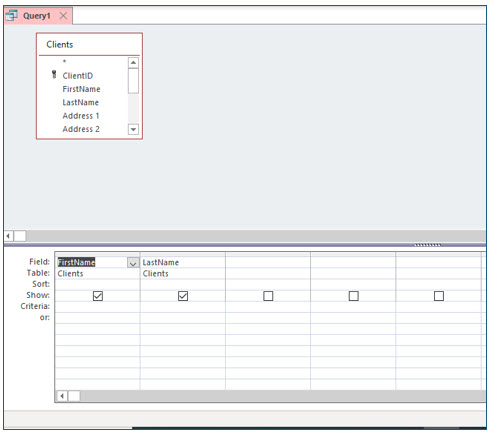
Task: Click the 'Sort:' row label
Action: 41,284
